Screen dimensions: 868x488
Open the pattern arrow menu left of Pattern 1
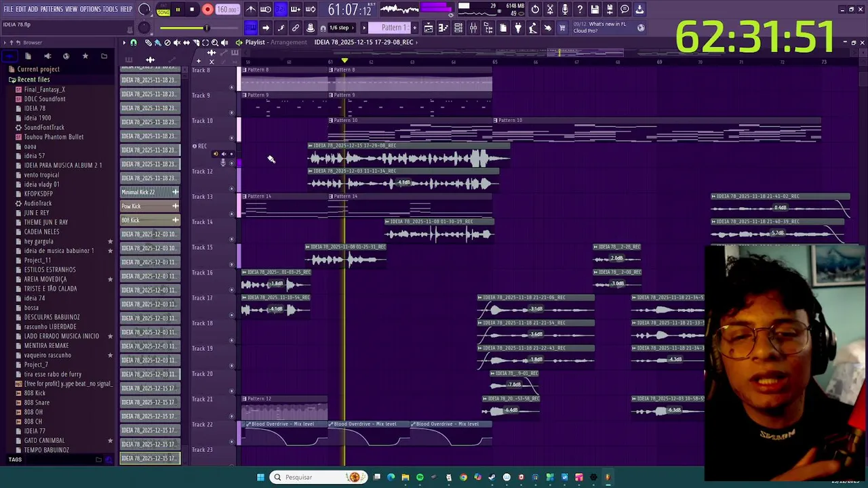coord(365,28)
